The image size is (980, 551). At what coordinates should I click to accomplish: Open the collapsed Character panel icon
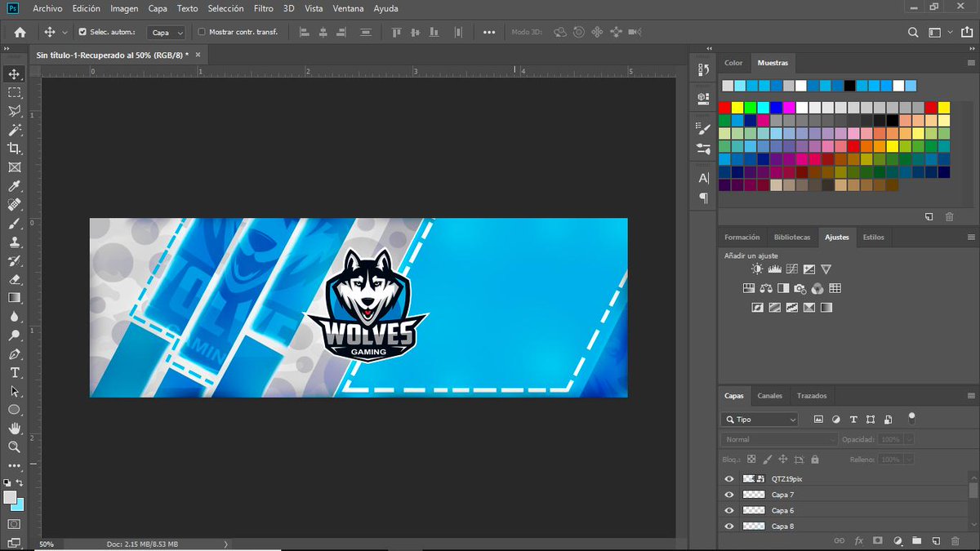[x=703, y=178]
